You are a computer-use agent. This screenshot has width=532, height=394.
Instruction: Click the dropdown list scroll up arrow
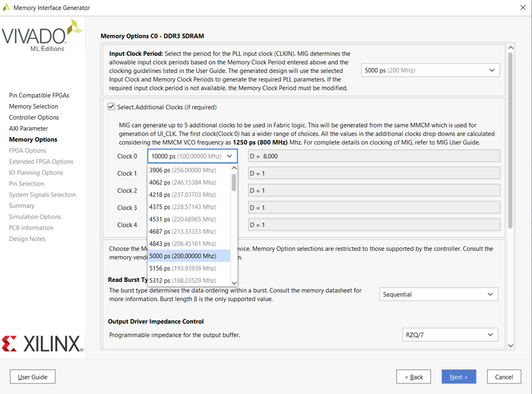pos(234,168)
